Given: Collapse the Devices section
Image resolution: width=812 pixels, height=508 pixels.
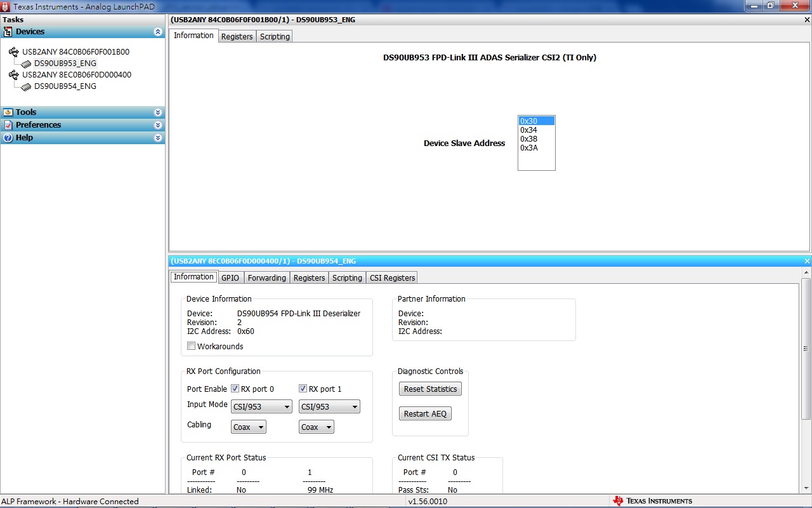Looking at the screenshot, I should [x=158, y=32].
